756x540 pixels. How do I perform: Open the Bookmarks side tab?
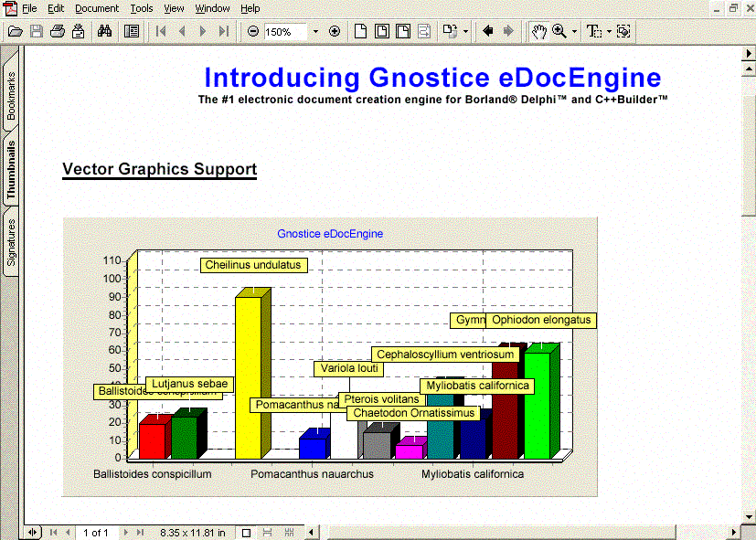pyautogui.click(x=11, y=97)
